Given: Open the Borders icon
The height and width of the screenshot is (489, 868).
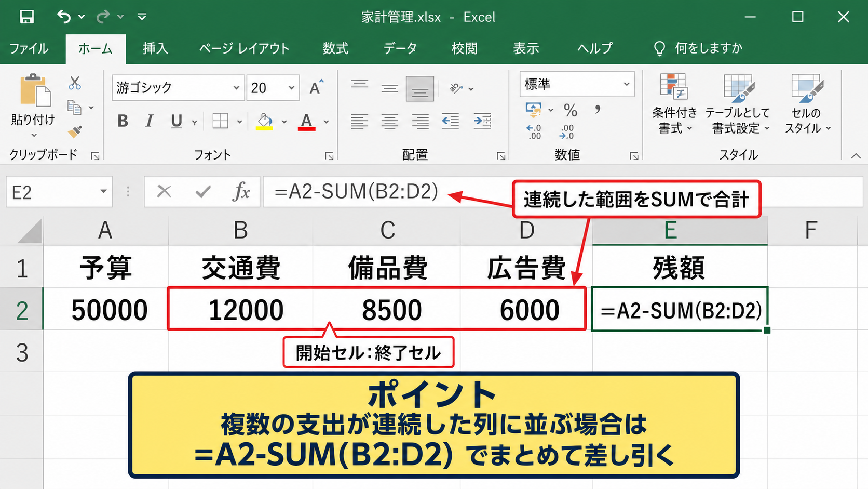Looking at the screenshot, I should click(x=220, y=121).
